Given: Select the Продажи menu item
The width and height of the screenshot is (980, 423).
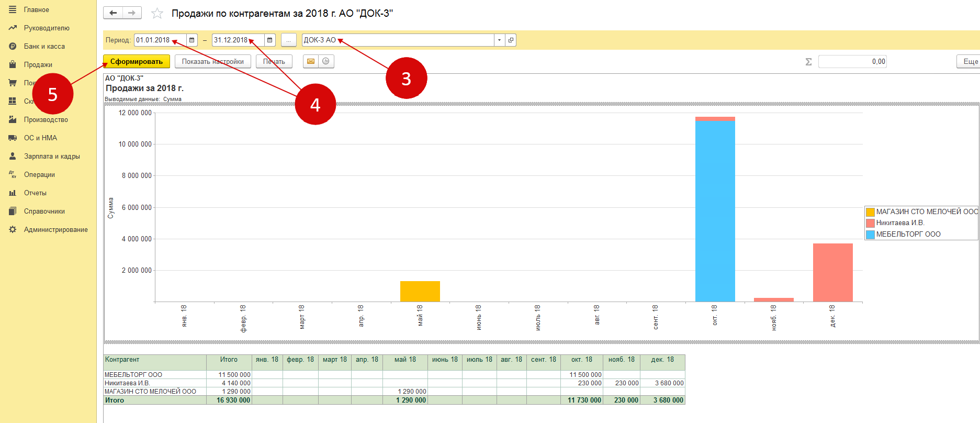Looking at the screenshot, I should tap(38, 64).
